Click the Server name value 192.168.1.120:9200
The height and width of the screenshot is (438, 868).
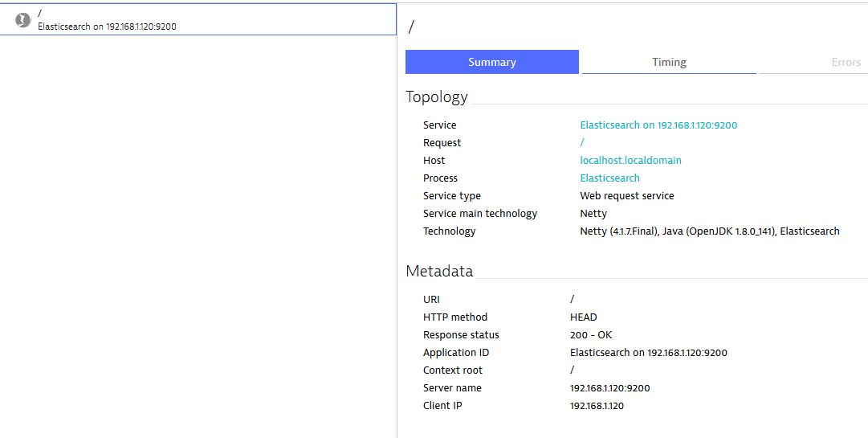[x=609, y=388]
